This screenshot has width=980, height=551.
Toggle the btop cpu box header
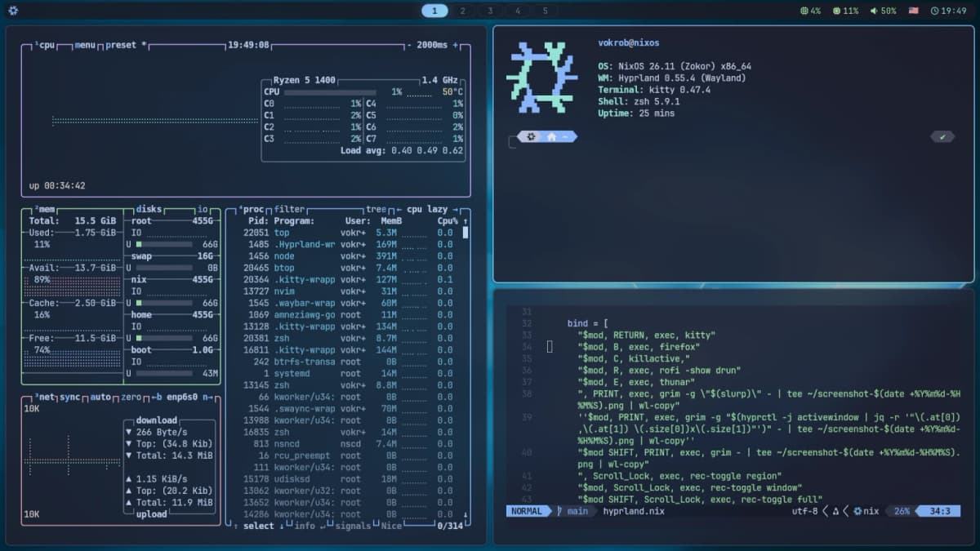pos(46,45)
